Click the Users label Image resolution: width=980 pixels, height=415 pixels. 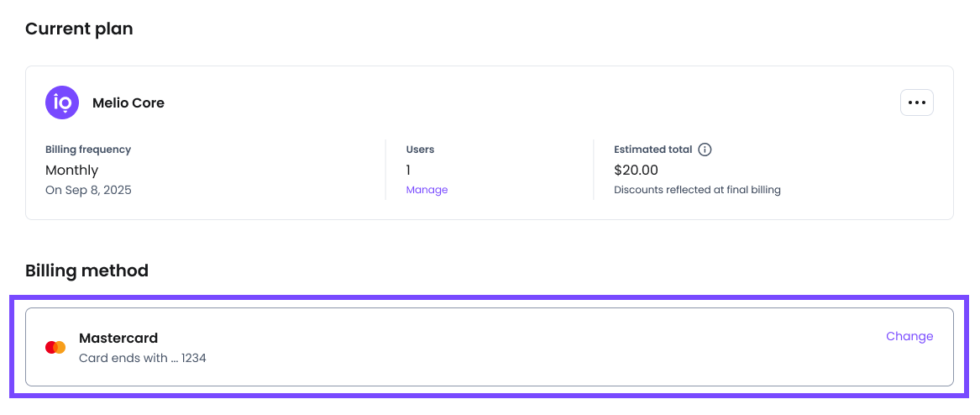click(420, 150)
